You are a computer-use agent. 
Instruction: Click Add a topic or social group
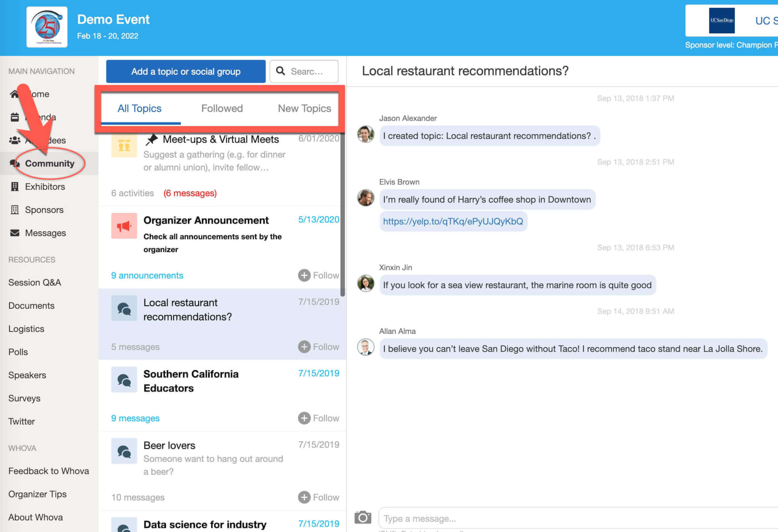click(x=186, y=71)
